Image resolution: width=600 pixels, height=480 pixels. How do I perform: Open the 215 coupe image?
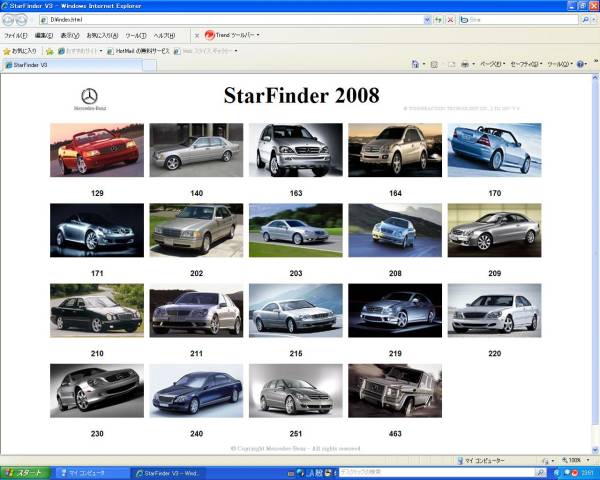click(x=296, y=310)
